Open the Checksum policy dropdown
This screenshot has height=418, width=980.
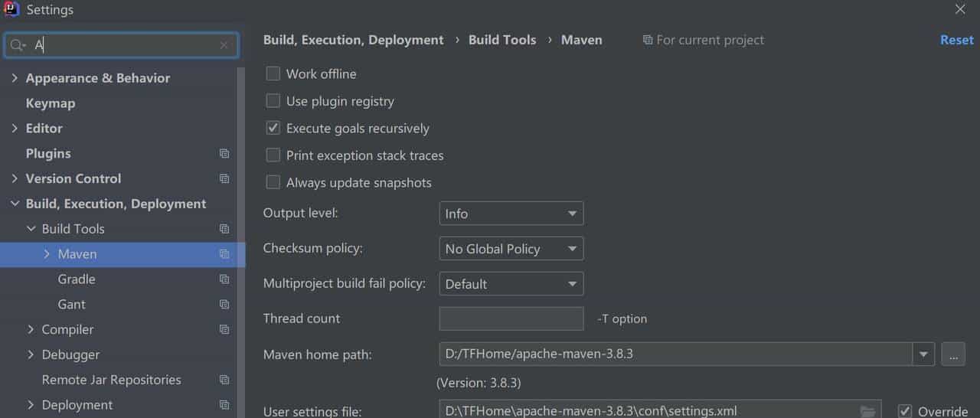[x=511, y=249]
